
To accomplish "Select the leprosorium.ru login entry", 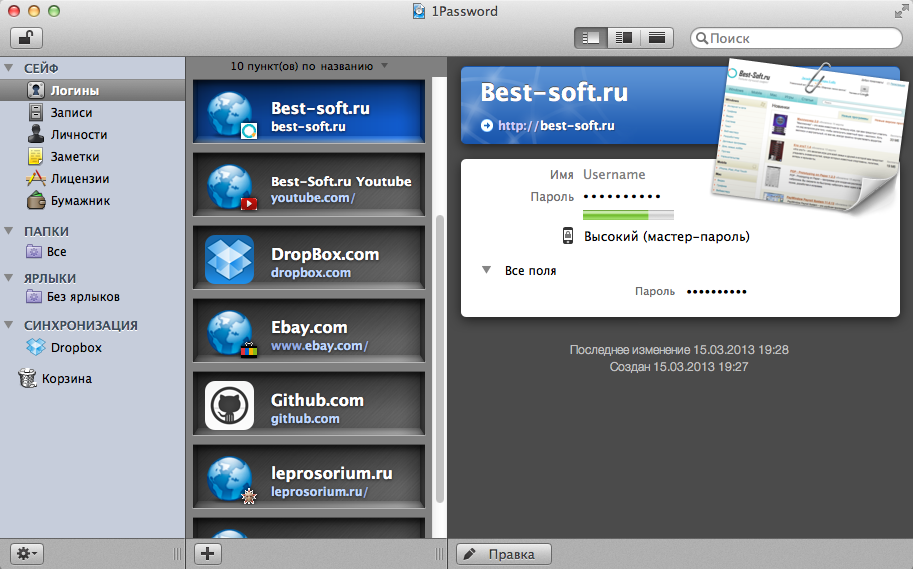I will tap(309, 477).
